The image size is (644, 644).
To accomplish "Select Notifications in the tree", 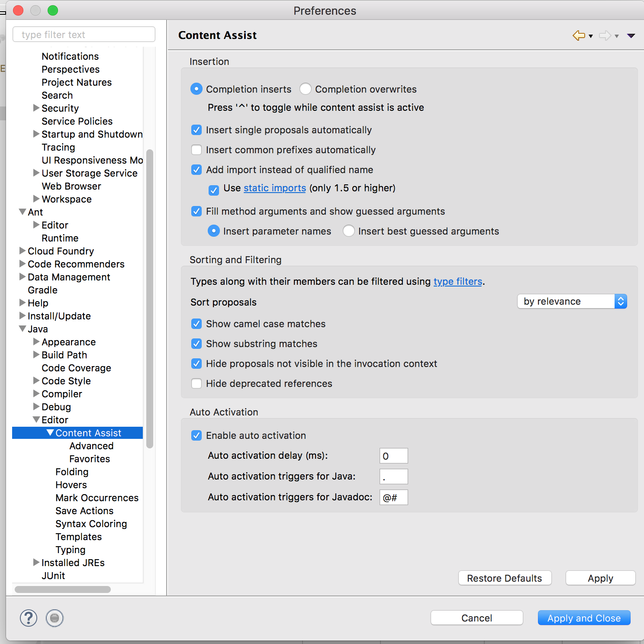I will 70,56.
